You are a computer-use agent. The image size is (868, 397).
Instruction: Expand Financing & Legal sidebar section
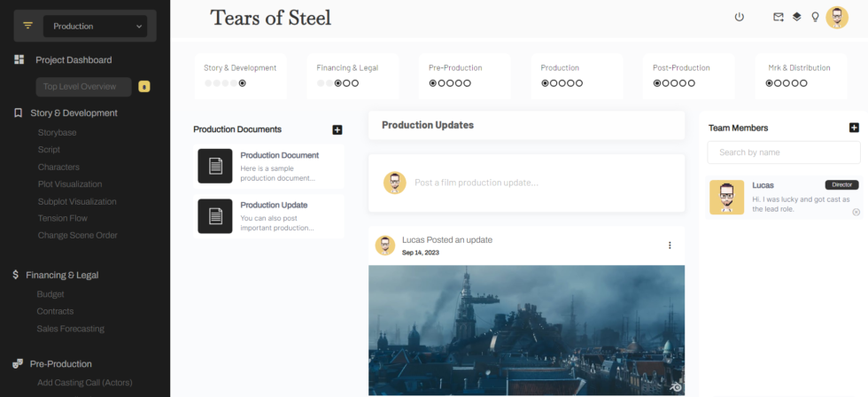pyautogui.click(x=62, y=276)
